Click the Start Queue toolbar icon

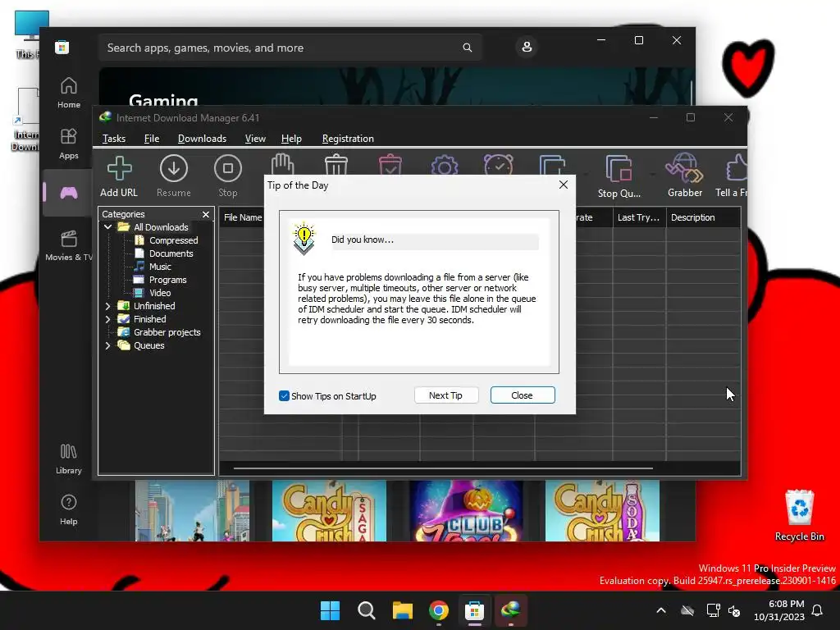[552, 164]
